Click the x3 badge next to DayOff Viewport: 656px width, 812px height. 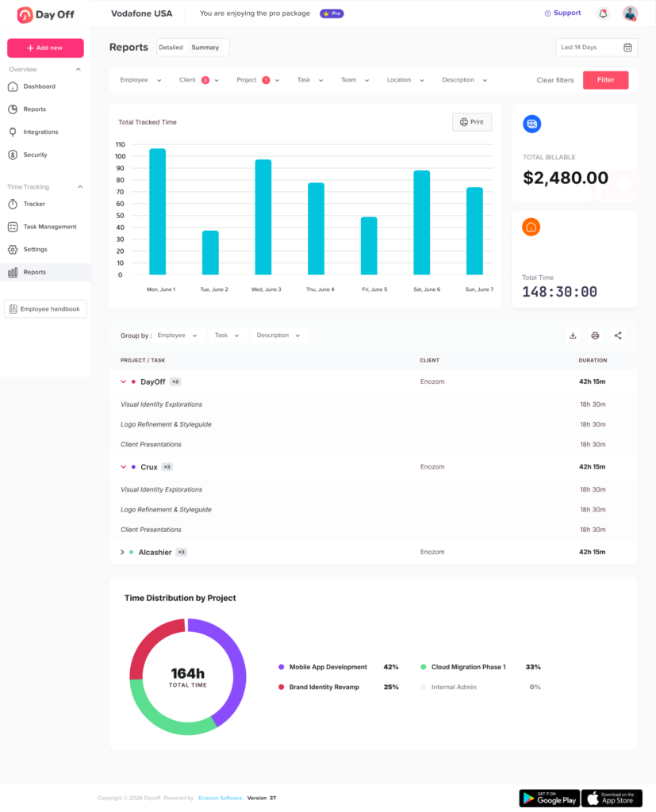click(x=175, y=381)
